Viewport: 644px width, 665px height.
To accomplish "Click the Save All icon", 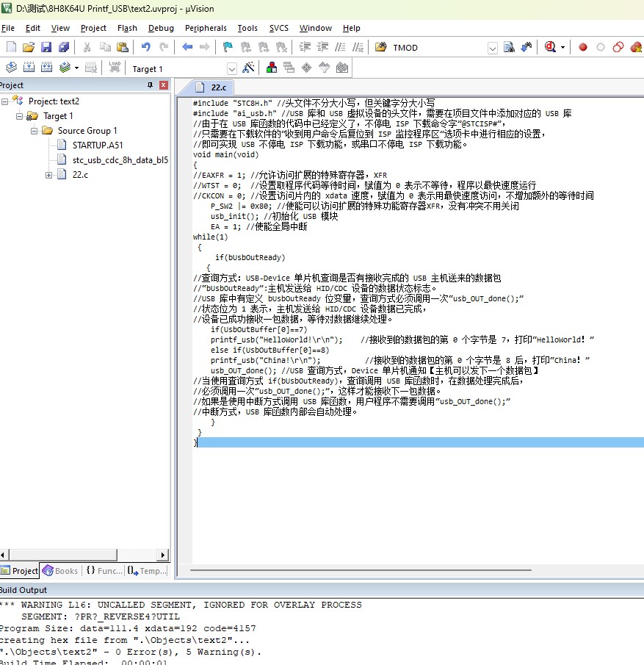I will (64, 47).
